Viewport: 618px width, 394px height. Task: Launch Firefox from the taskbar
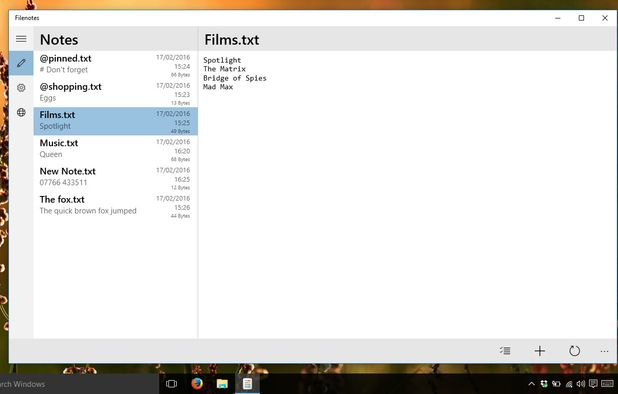pyautogui.click(x=197, y=383)
